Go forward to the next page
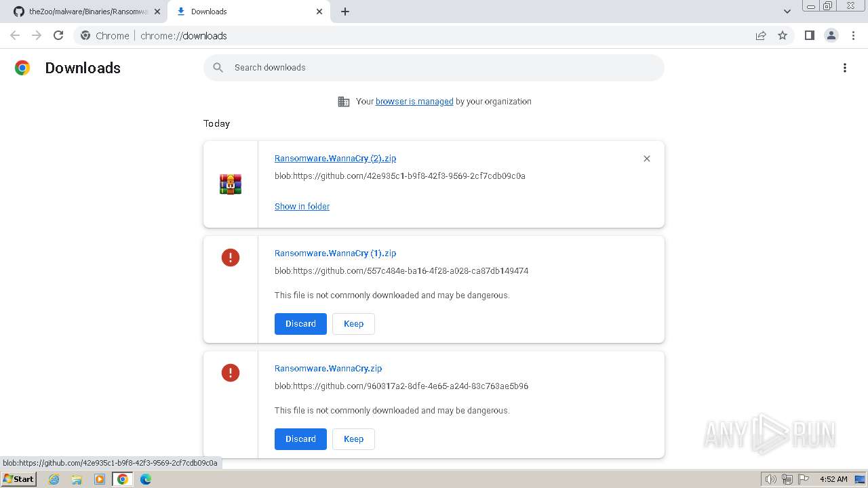Screen dimensions: 868x488 click(37, 35)
